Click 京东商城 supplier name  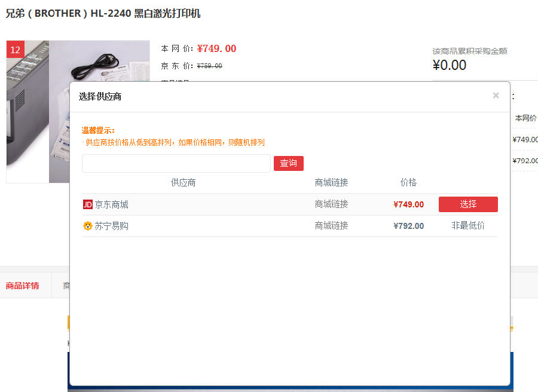coord(112,205)
